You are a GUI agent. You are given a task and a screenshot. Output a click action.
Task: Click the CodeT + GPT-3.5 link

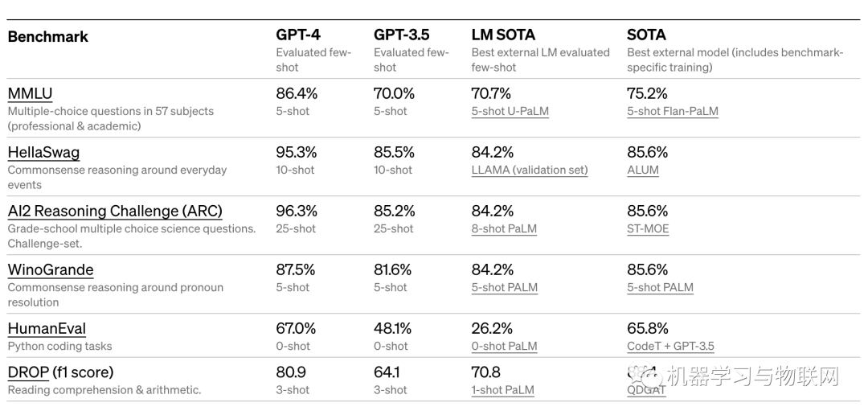670,347
